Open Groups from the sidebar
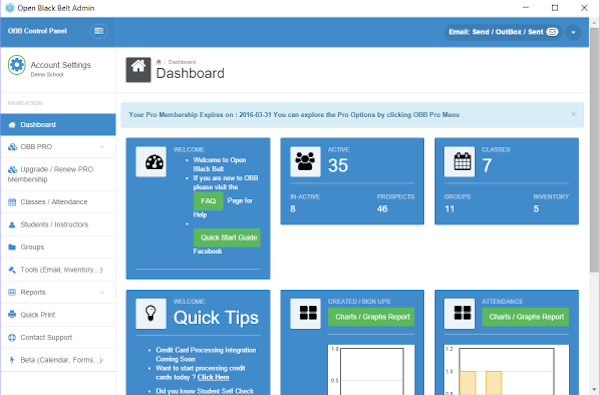 coord(58,247)
